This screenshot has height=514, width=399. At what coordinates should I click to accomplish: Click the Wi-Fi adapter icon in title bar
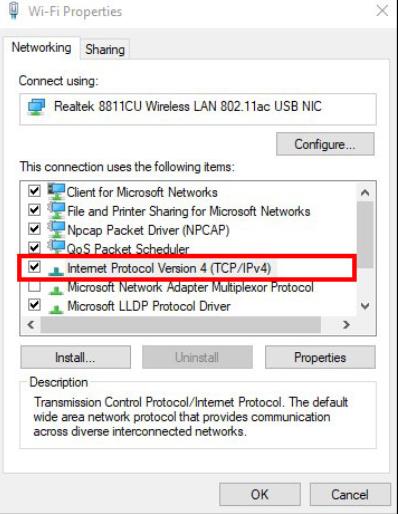coord(14,11)
